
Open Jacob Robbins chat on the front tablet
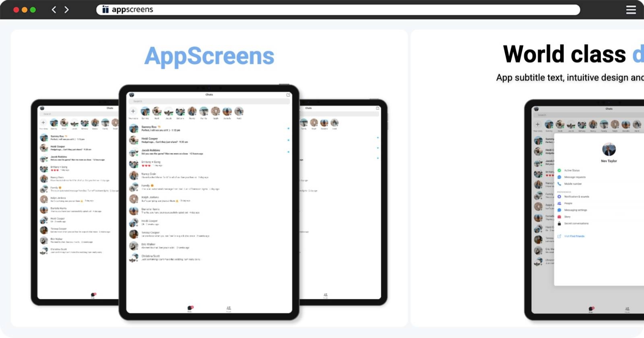tap(209, 152)
